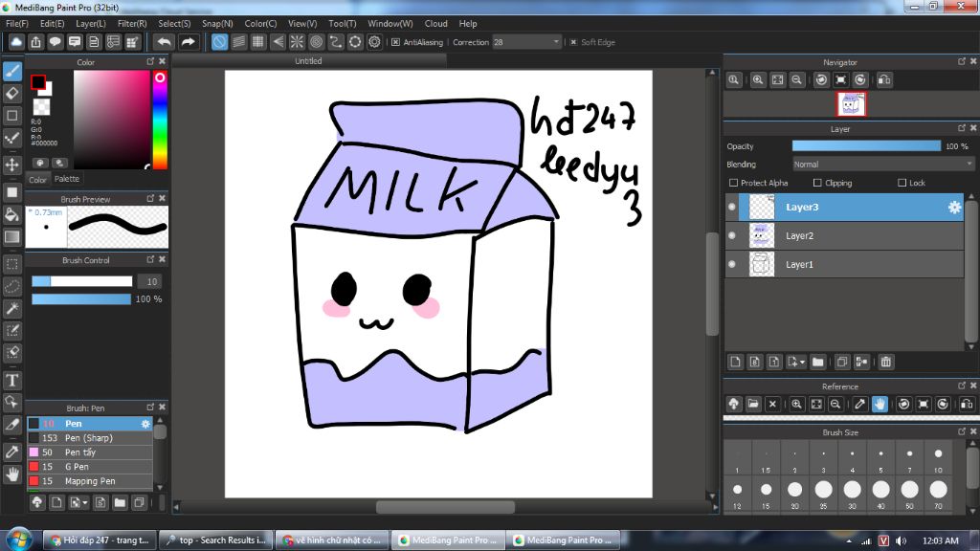Select the Gradient tool
This screenshot has height=551, width=980.
(x=12, y=237)
